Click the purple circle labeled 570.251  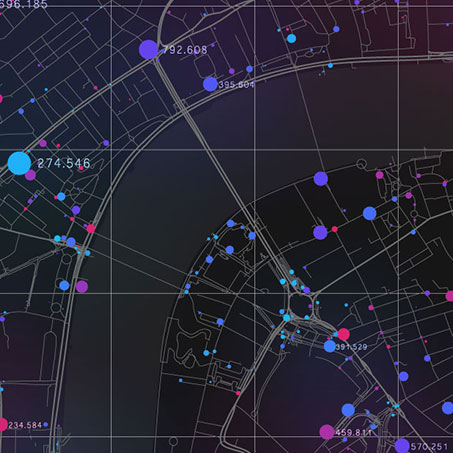[x=402, y=446]
